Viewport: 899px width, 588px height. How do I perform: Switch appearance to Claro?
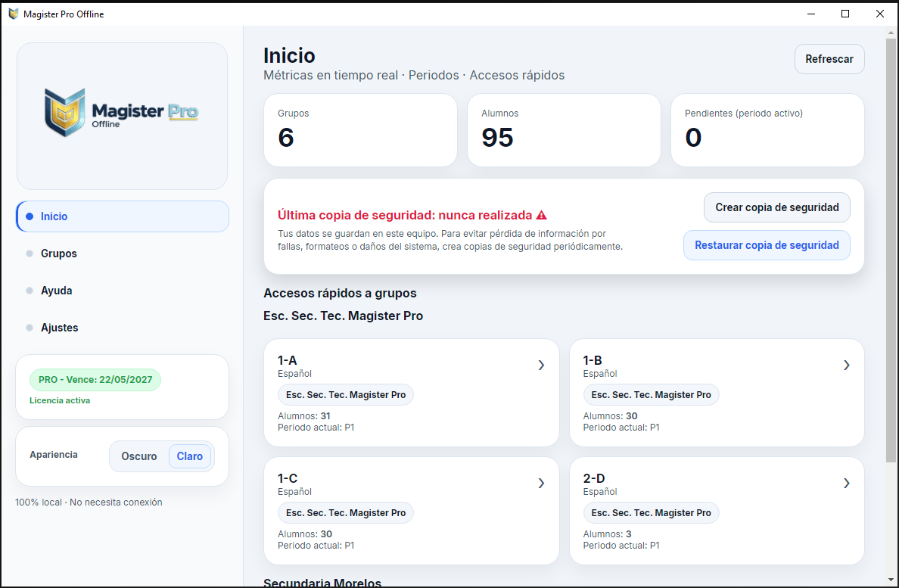(x=190, y=456)
